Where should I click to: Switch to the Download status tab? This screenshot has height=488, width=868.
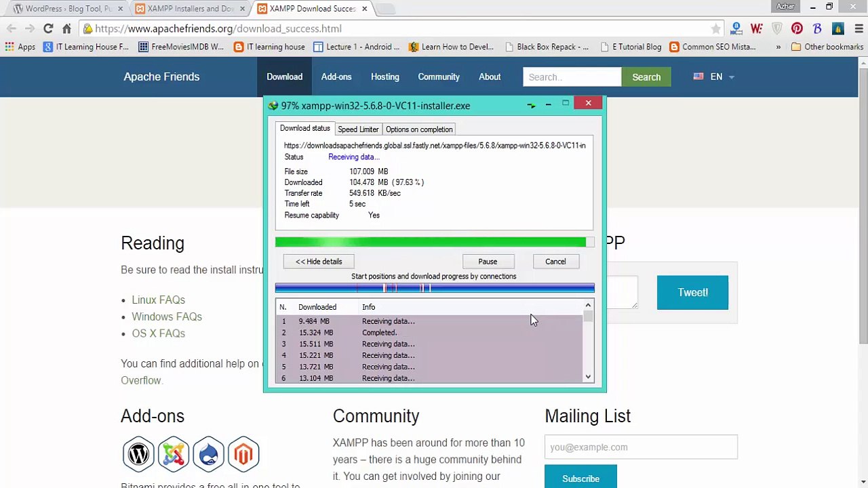pos(304,128)
